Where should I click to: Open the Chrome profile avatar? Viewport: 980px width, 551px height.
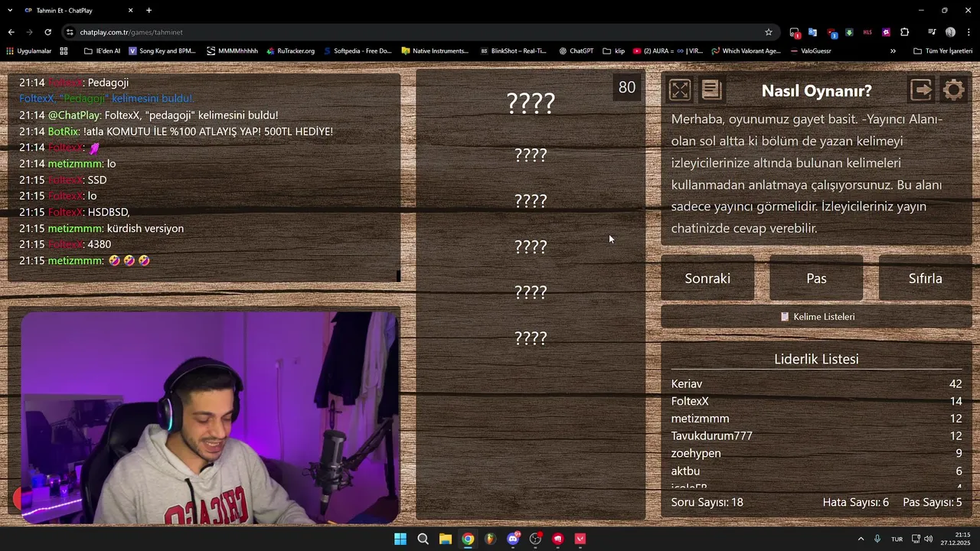click(950, 32)
